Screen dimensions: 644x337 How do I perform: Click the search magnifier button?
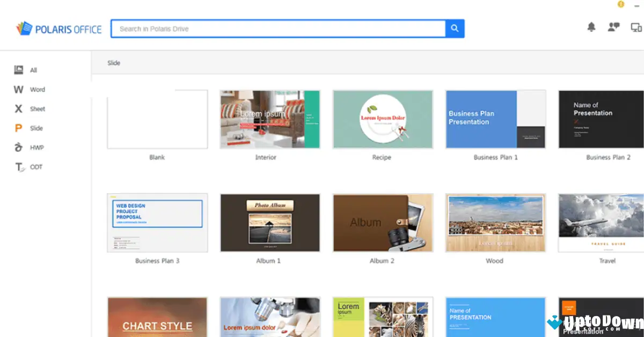click(x=455, y=28)
